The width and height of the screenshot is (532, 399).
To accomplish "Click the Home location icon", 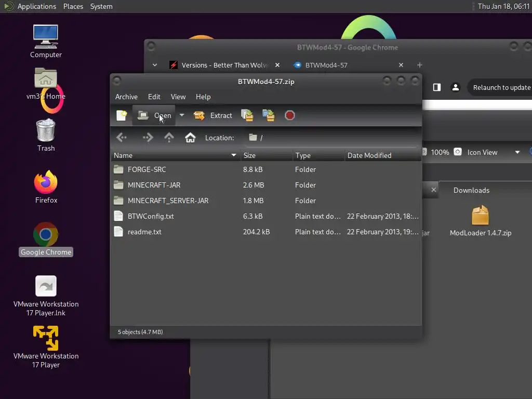I will [x=190, y=137].
